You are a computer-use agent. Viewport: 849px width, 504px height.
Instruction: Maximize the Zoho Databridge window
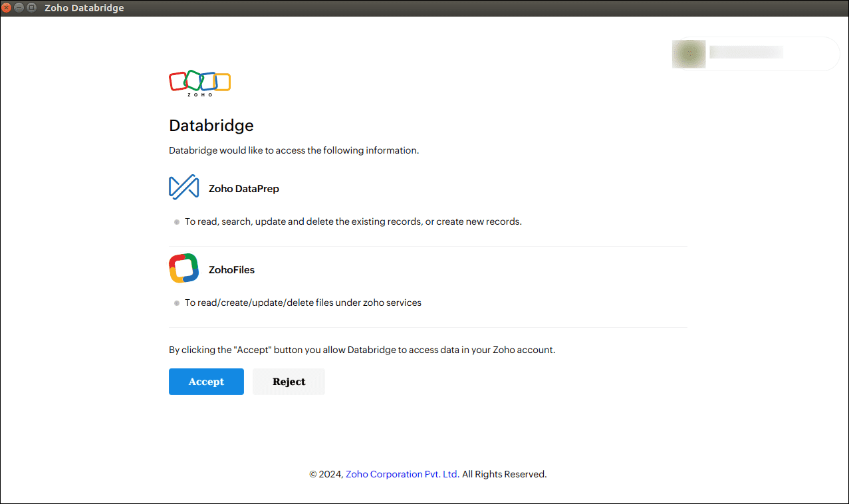[x=31, y=8]
